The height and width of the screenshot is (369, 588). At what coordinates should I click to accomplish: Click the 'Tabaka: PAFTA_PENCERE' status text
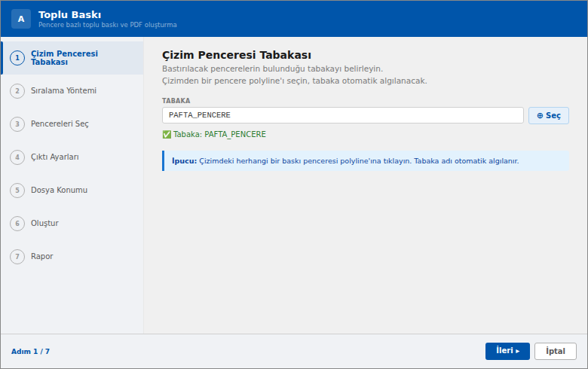tap(219, 135)
